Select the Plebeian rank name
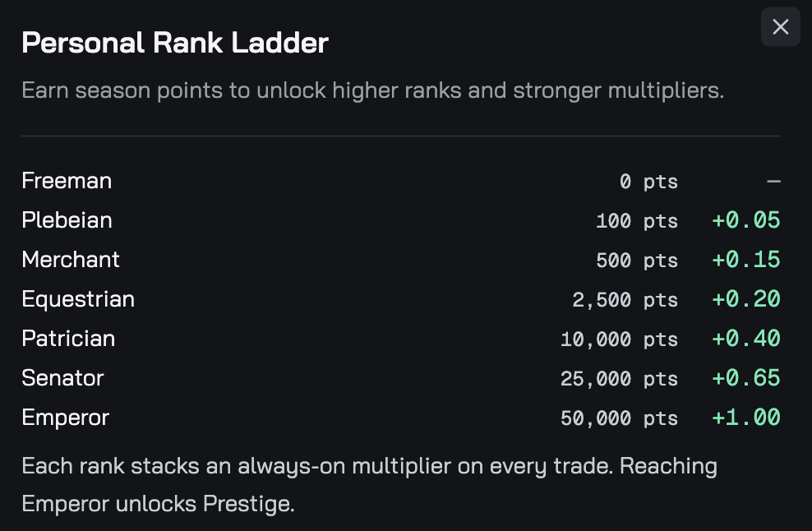Viewport: 812px width, 531px height. [67, 220]
